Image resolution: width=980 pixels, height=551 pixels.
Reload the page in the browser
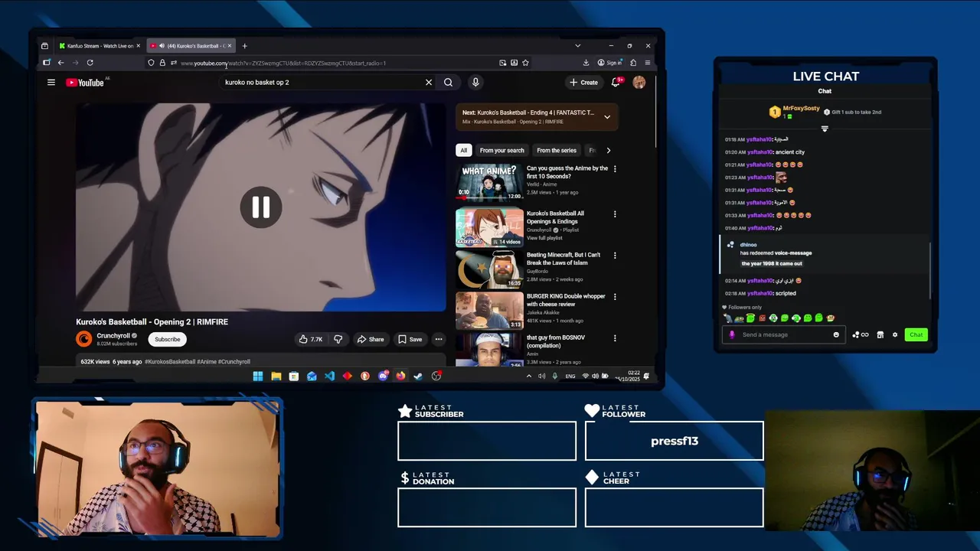pyautogui.click(x=90, y=63)
